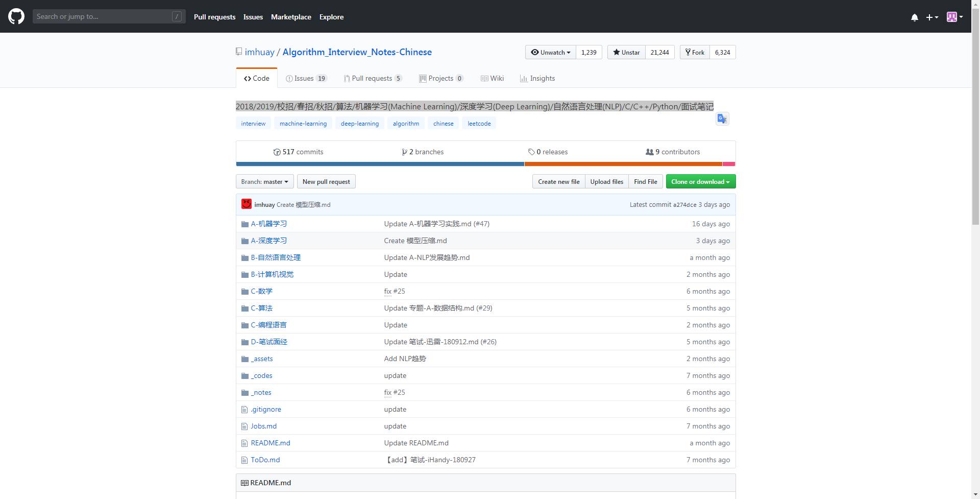This screenshot has width=980, height=499.
Task: Click the orange segment of the language bar
Action: click(623, 164)
